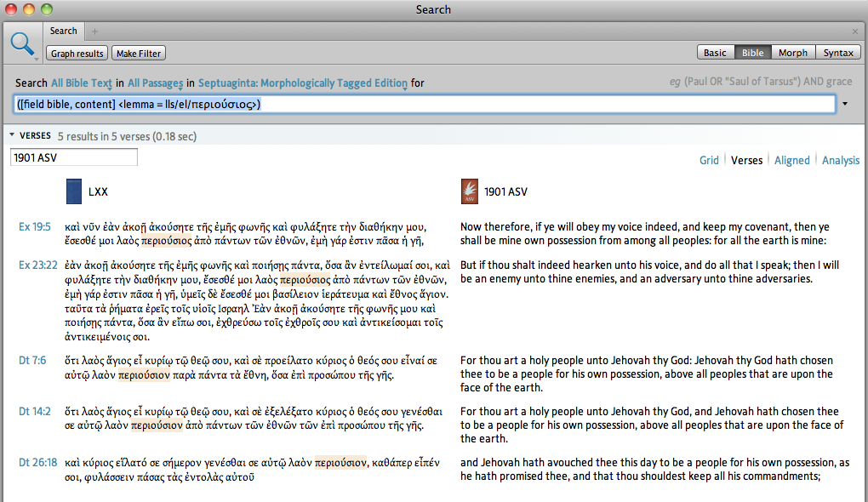Close the search panel with X
The image size is (868, 502).
click(855, 31)
